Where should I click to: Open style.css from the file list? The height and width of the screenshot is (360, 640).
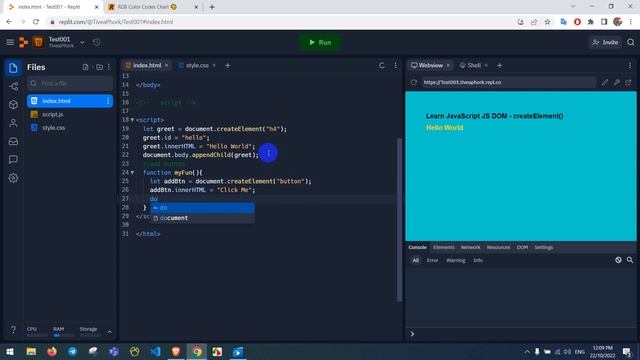click(53, 128)
